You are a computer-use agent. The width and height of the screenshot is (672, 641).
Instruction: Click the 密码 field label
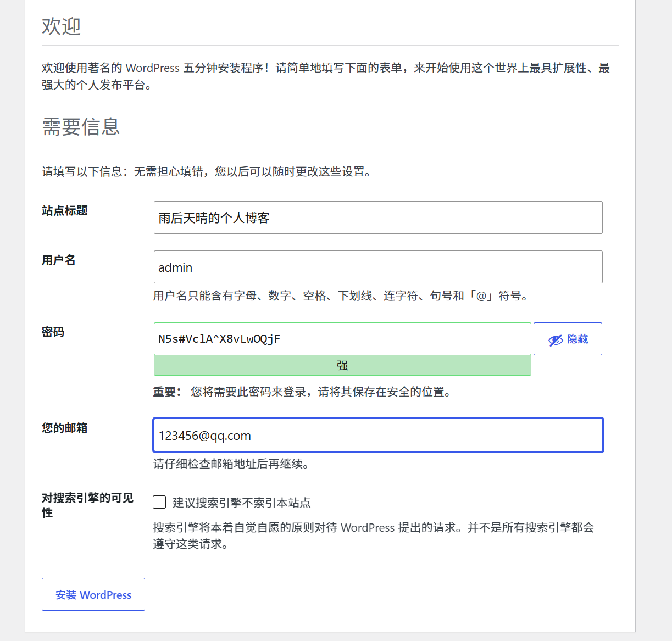53,332
